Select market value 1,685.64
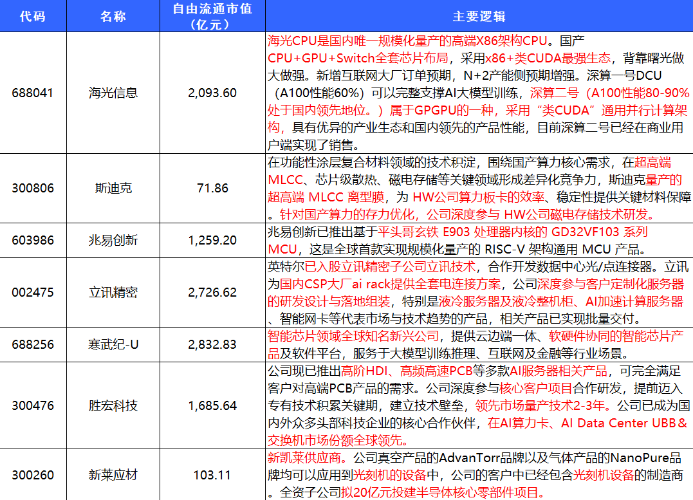Viewport: 693px width, 500px height. 213,405
